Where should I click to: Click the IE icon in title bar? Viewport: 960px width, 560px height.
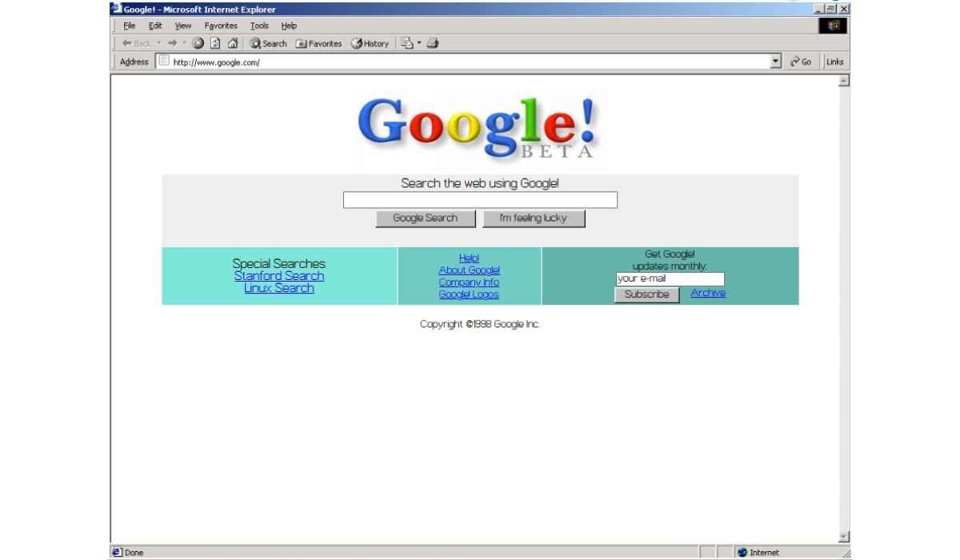(117, 9)
